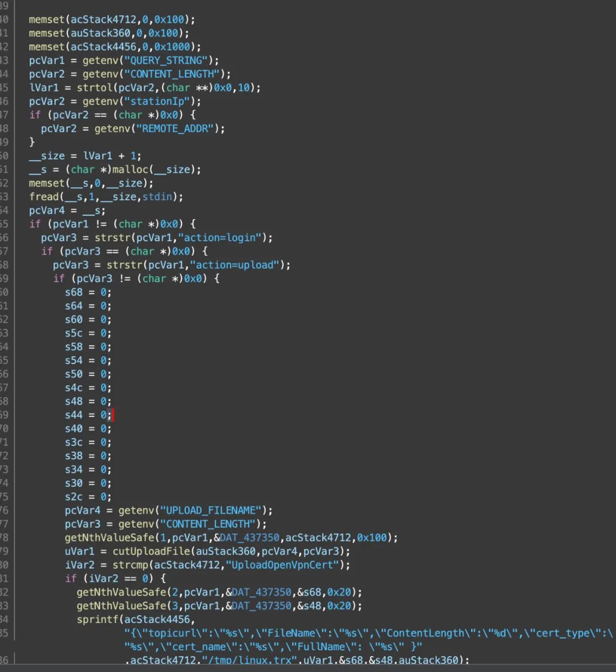Click the __size = lVar1 + 1 assignment
Image resolution: width=616 pixels, height=672 pixels.
coord(85,156)
